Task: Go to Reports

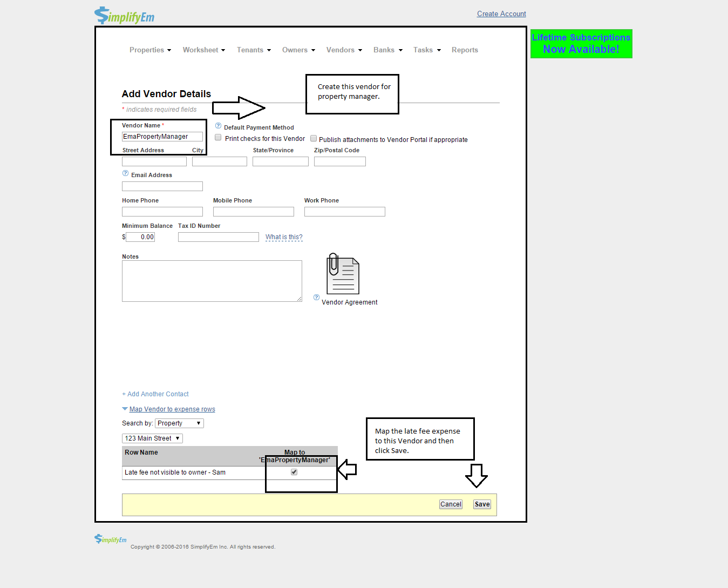Action: point(465,50)
